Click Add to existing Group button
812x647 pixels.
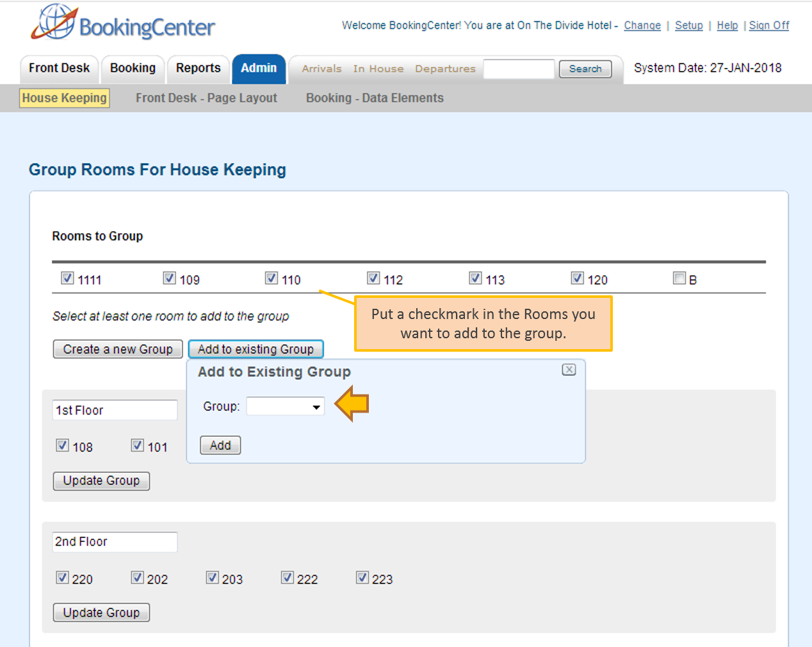256,349
